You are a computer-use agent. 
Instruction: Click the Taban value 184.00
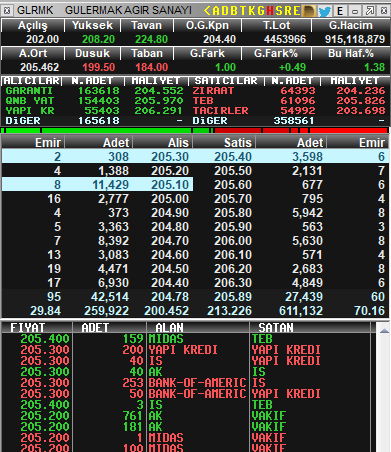click(151, 67)
